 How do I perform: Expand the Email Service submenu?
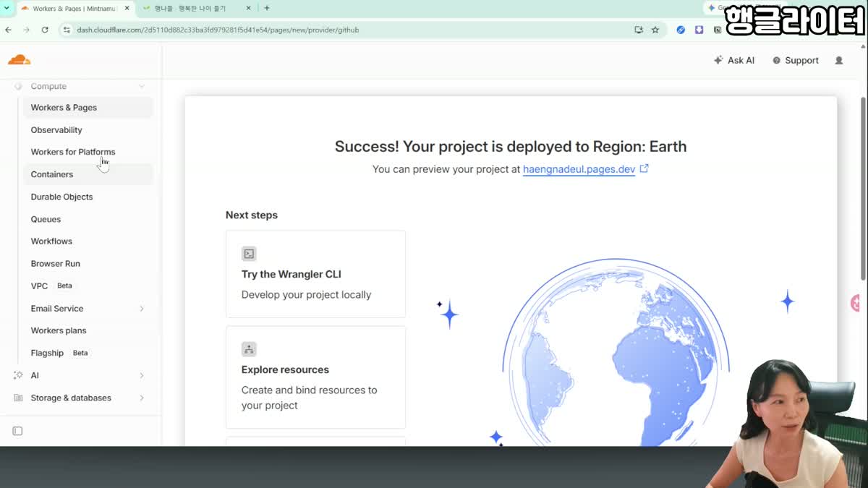[142, 309]
